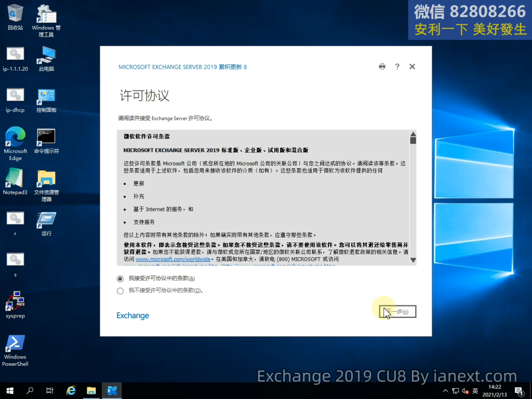This screenshot has height=399, width=532.
Task: Open the notification center in taskbar
Action: click(x=518, y=391)
